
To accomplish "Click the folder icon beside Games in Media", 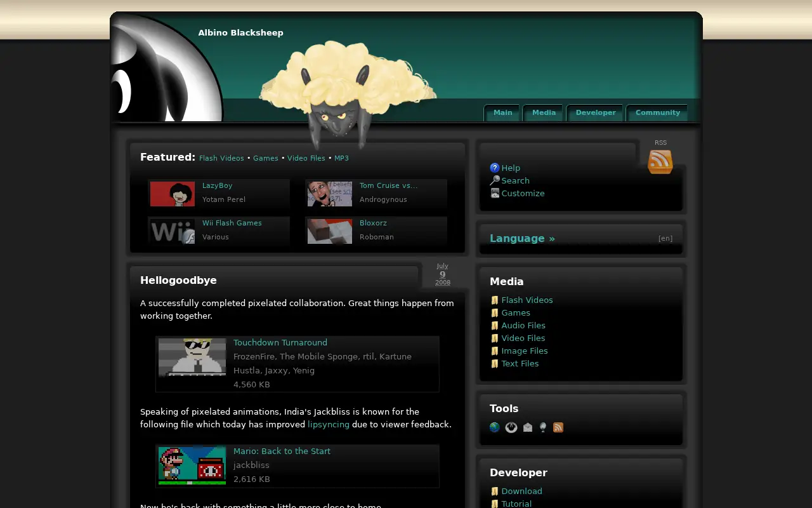I will pos(495,312).
